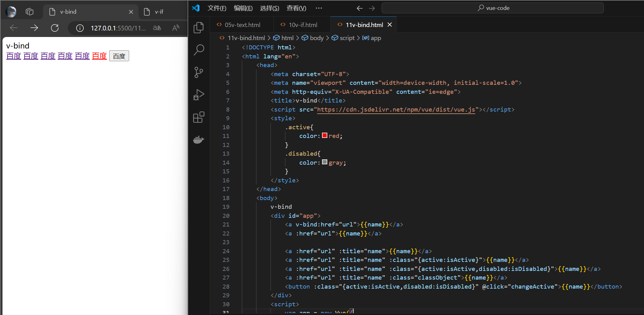644x315 pixels.
Task: Click the vue-code command center search box
Action: [493, 8]
